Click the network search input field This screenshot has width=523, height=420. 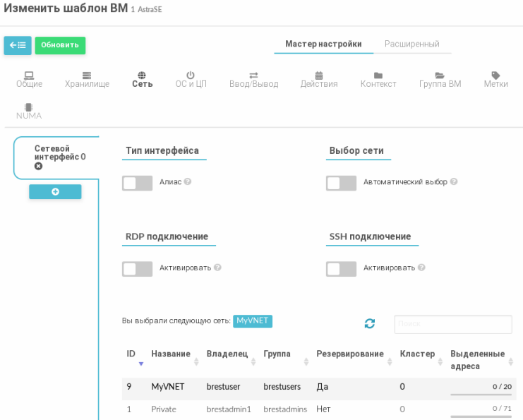pos(452,324)
